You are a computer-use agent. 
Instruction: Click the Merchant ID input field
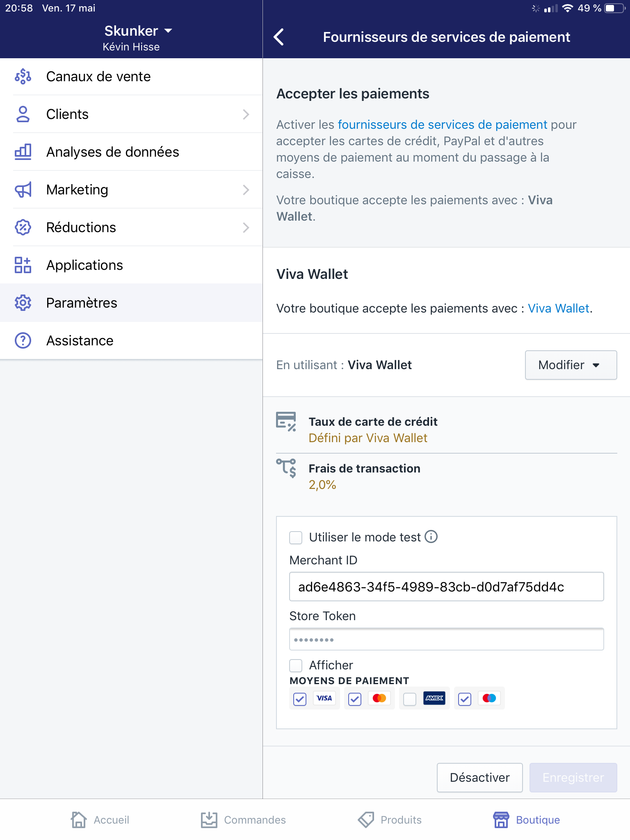point(446,587)
